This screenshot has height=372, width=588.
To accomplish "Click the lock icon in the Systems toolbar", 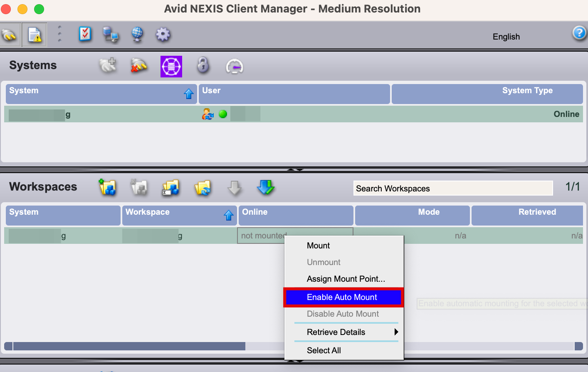I will click(x=203, y=66).
